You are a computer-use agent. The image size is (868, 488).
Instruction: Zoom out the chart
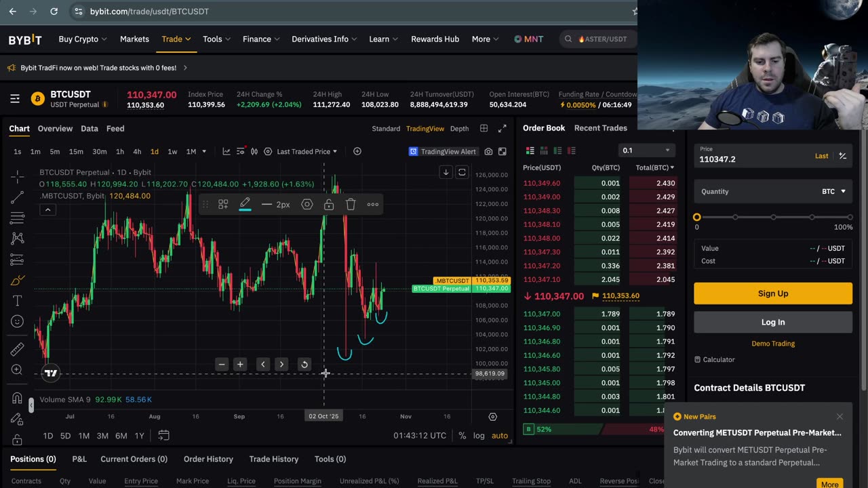tap(222, 365)
